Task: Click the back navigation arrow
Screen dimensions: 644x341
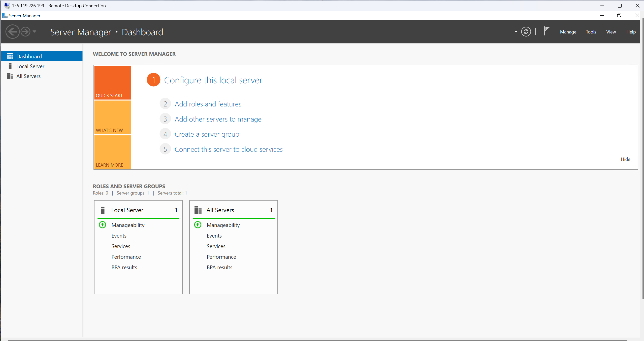Action: coord(12,31)
